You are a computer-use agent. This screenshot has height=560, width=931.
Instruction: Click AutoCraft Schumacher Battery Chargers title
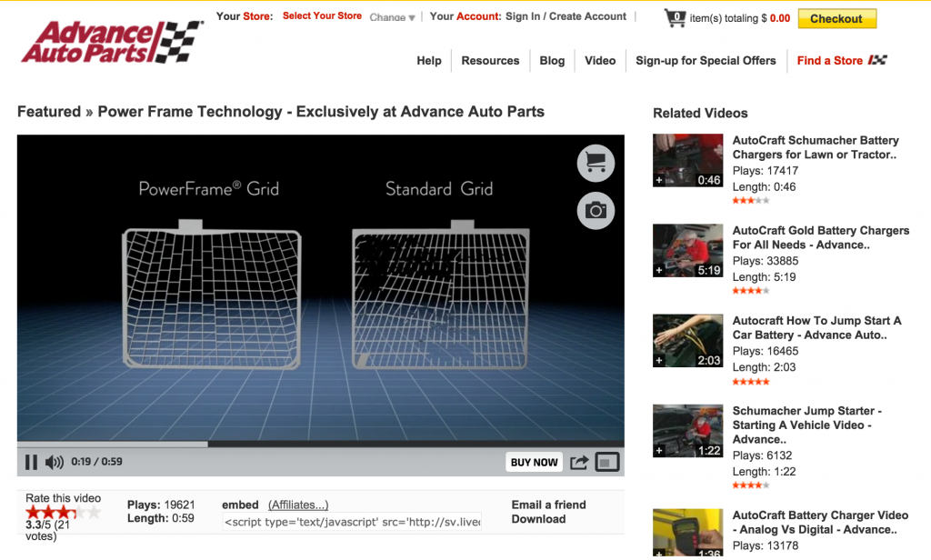[x=816, y=147]
